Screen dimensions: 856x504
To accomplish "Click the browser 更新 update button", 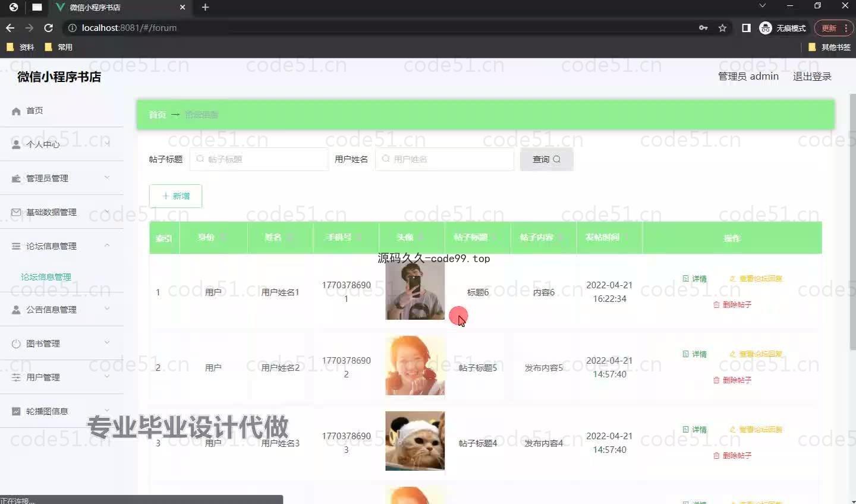I will [833, 28].
